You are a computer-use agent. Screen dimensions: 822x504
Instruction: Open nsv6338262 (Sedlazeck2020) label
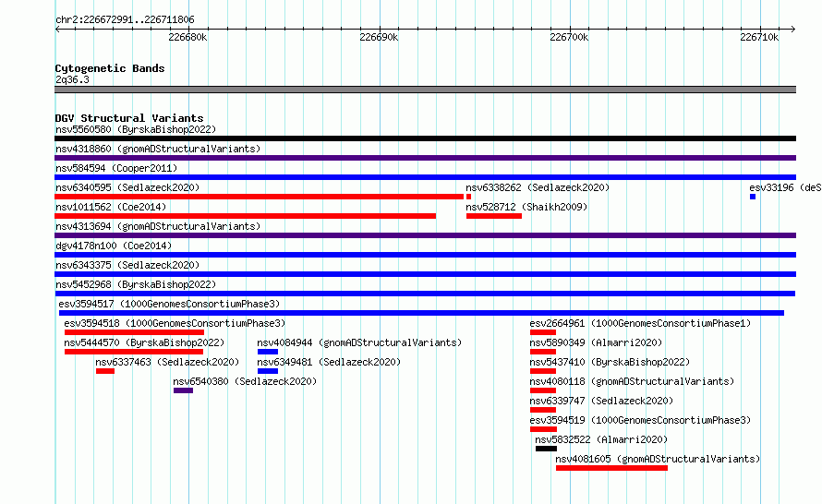(x=538, y=187)
